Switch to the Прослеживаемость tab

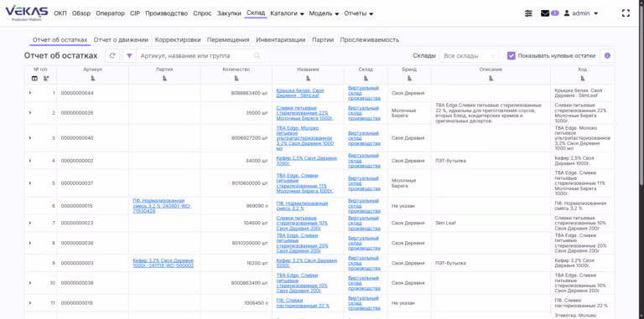[x=370, y=40]
